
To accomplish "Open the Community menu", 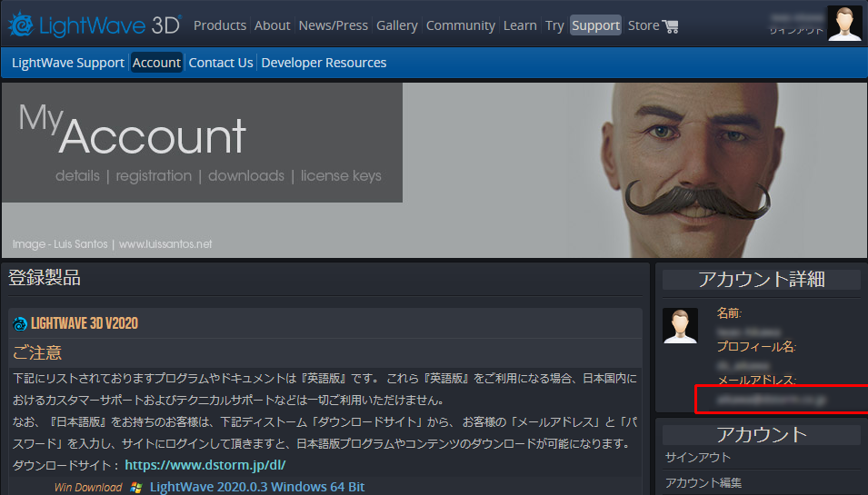I will pyautogui.click(x=461, y=25).
